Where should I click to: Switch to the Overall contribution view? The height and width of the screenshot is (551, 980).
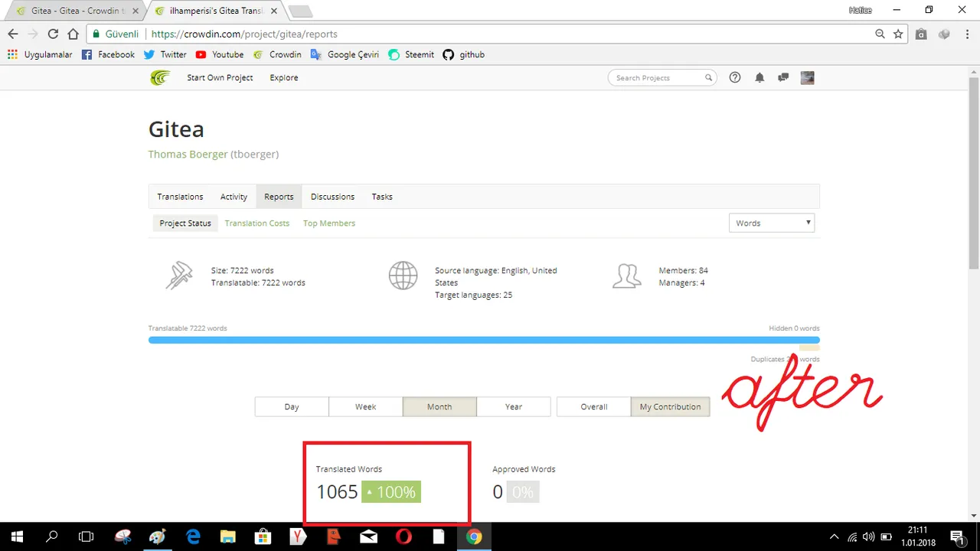point(593,406)
